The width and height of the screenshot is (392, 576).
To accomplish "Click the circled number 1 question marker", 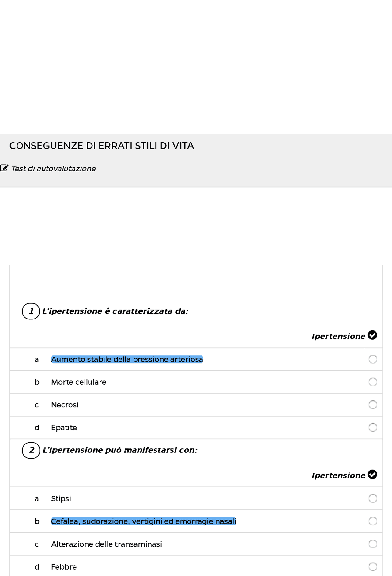I will (x=31, y=311).
